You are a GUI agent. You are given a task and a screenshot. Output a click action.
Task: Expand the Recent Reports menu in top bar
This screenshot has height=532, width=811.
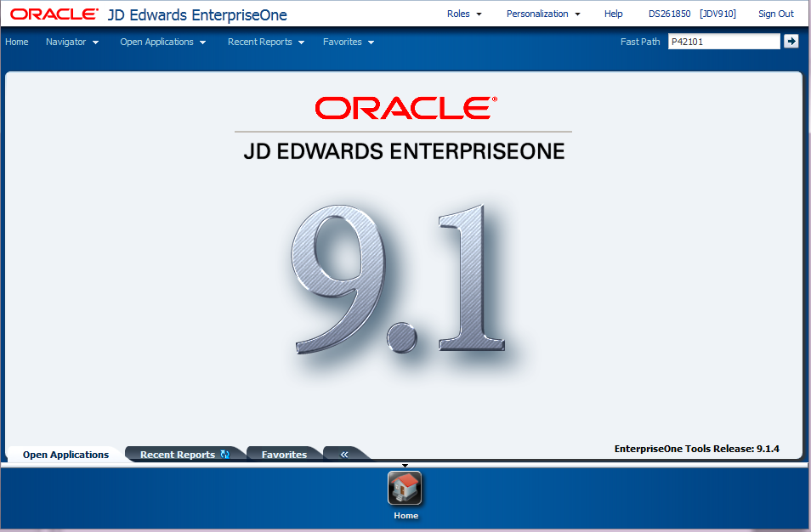[266, 42]
